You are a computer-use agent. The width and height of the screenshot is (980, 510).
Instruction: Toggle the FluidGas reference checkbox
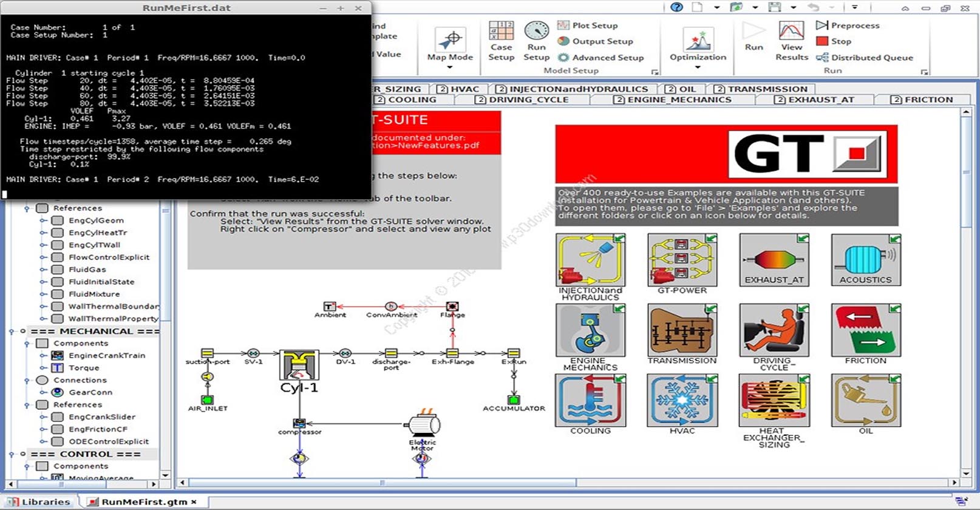[x=58, y=270]
